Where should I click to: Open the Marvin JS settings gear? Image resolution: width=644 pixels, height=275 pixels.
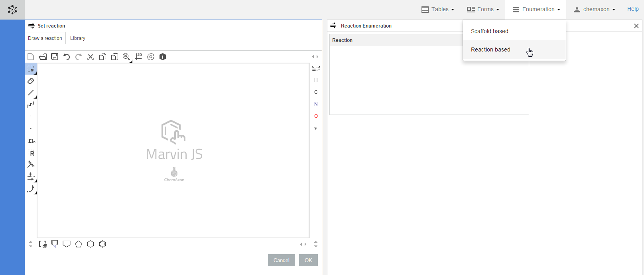151,57
